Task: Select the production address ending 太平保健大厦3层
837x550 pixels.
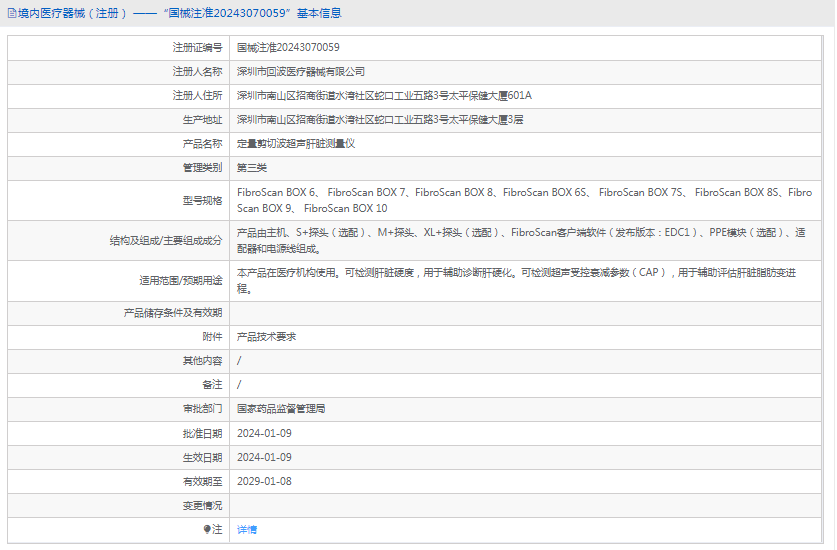Action: [380, 120]
